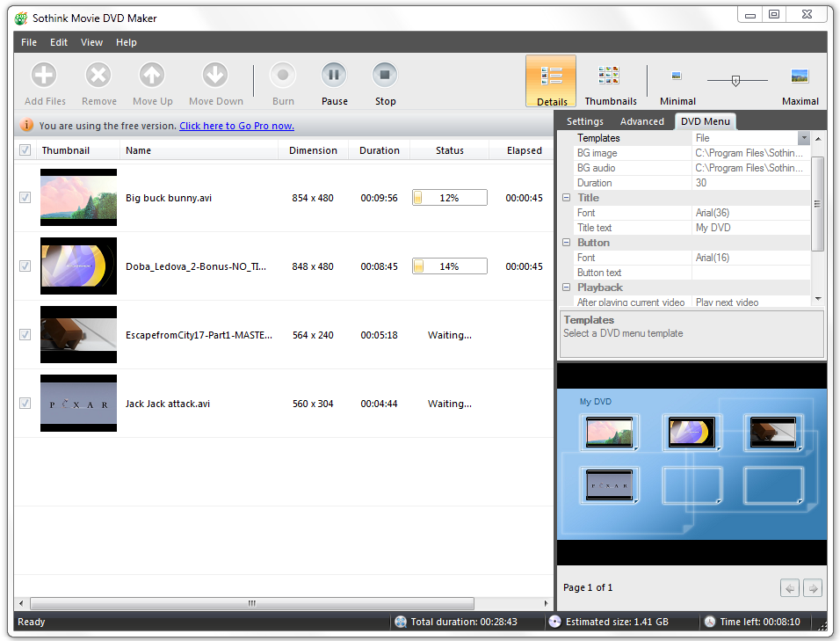Uncheck the Doba_Ledova_2-Bonus checkbox
The width and height of the screenshot is (840, 641).
[25, 266]
